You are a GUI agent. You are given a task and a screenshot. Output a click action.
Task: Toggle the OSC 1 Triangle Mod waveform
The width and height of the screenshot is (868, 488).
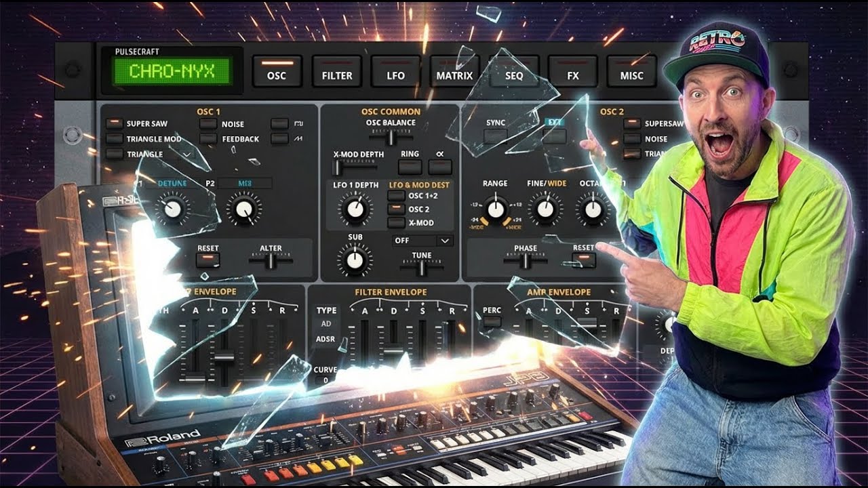tap(114, 139)
